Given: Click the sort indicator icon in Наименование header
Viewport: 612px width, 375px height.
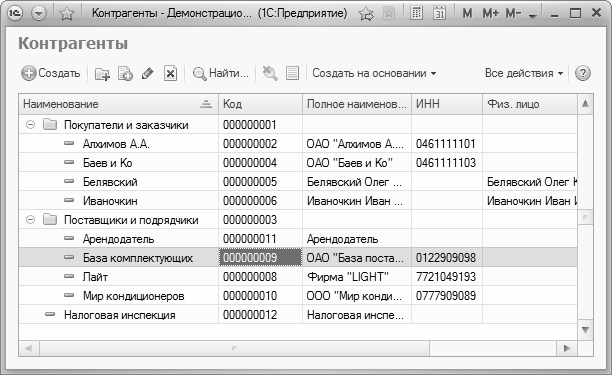Looking at the screenshot, I should coord(206,104).
